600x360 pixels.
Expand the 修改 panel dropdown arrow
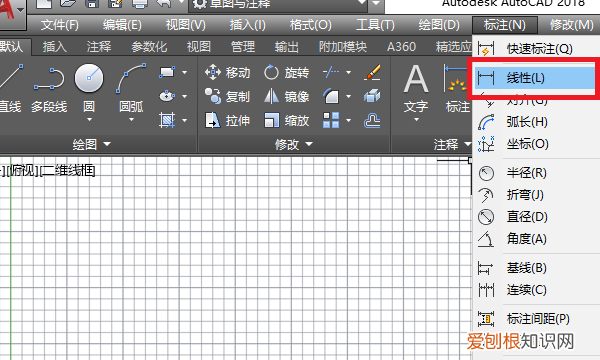click(x=309, y=144)
